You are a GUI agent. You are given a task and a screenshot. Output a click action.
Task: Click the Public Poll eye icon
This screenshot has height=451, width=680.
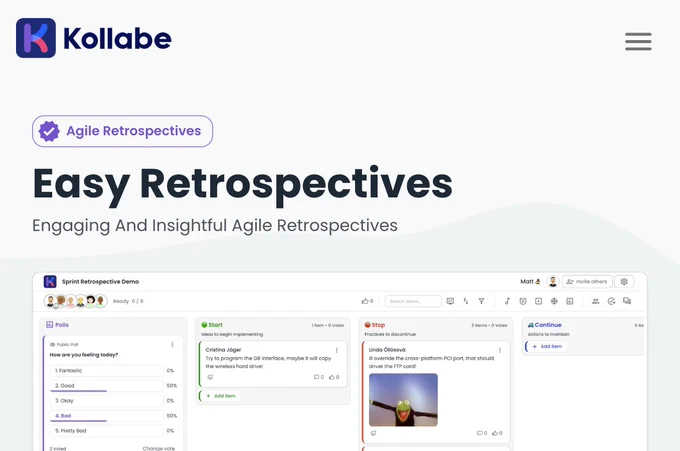point(52,344)
